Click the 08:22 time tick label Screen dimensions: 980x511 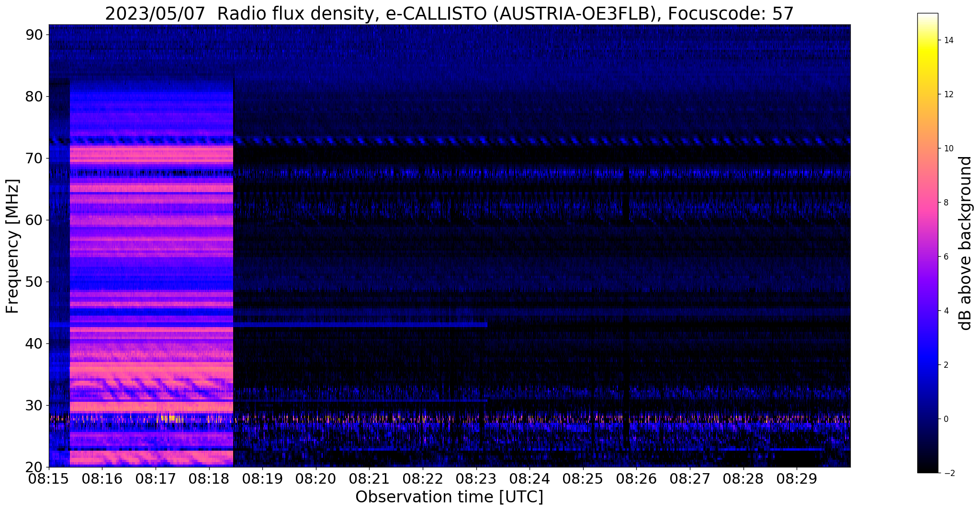pyautogui.click(x=423, y=478)
